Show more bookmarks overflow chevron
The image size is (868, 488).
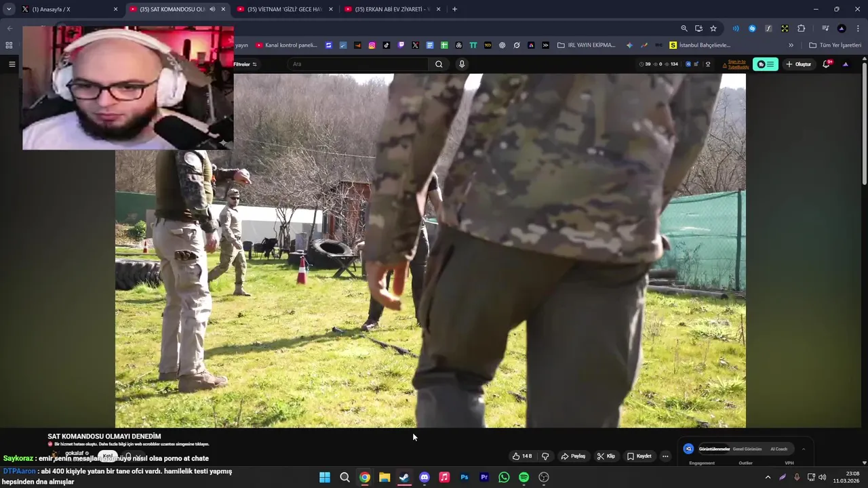click(x=791, y=45)
